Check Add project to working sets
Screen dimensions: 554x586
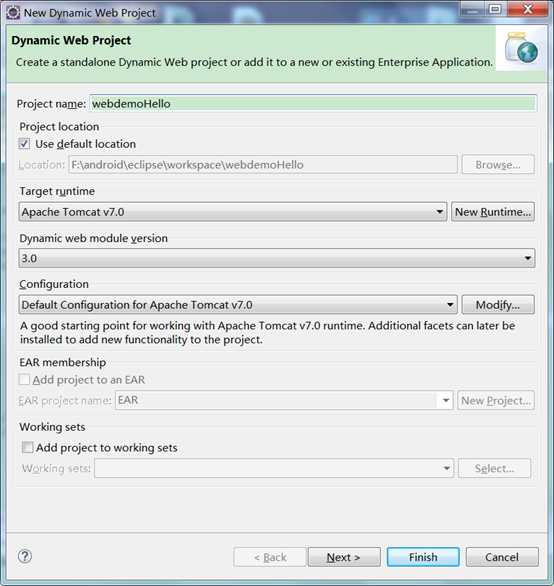click(28, 447)
